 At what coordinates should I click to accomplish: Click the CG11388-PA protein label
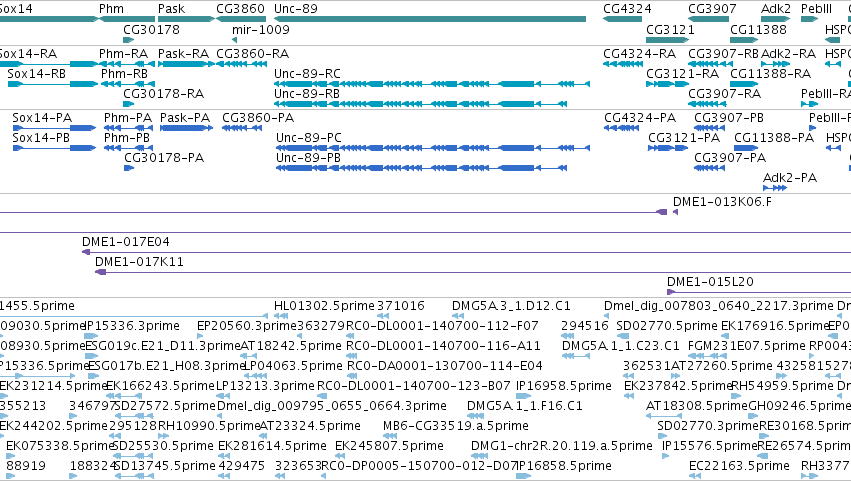point(774,138)
